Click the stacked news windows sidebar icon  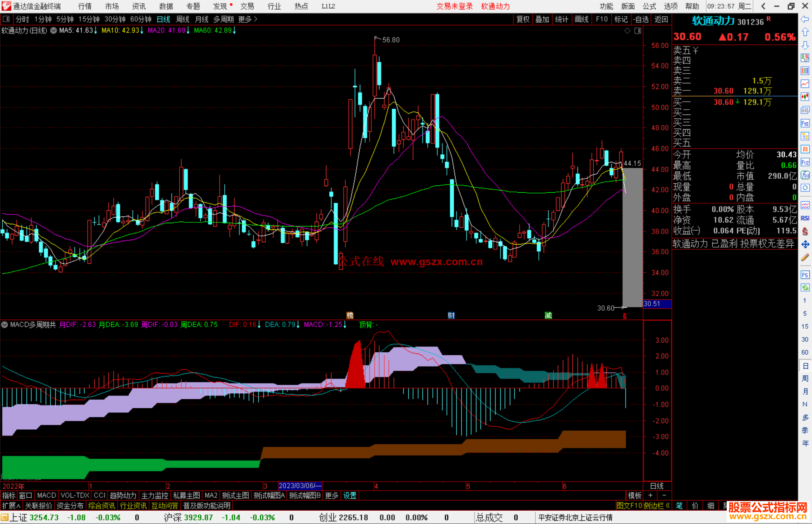(804, 110)
